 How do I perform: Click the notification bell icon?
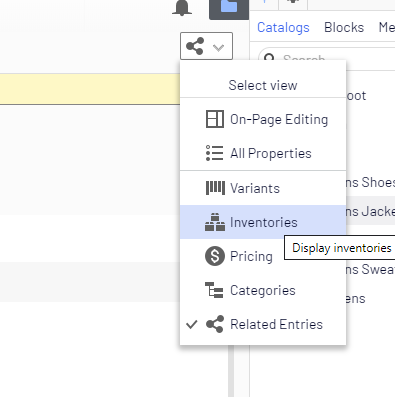coord(182,7)
